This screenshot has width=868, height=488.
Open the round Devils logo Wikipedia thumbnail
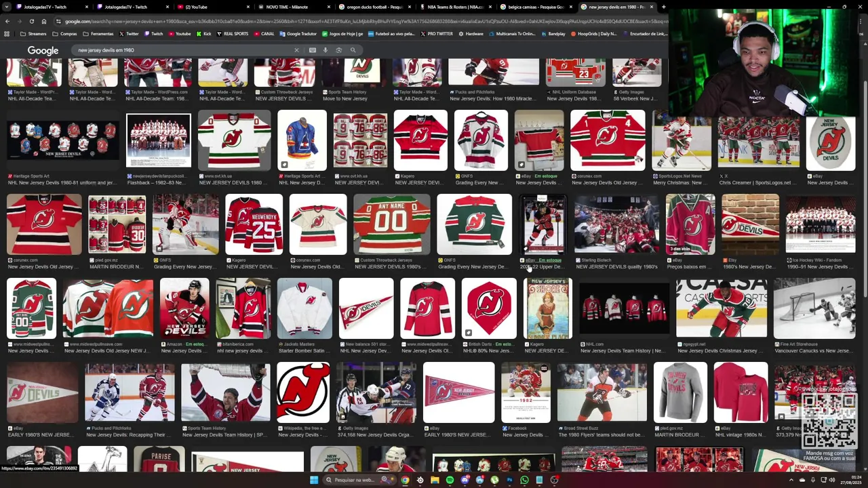tap(303, 393)
